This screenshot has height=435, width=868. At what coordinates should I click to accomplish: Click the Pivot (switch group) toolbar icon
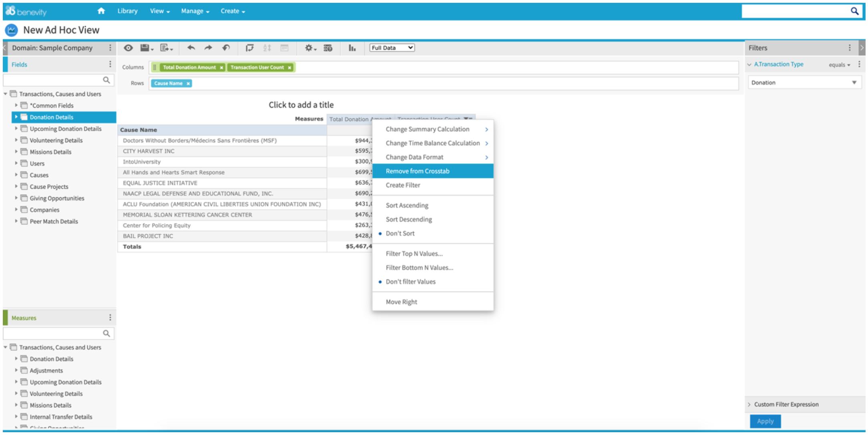(x=249, y=48)
